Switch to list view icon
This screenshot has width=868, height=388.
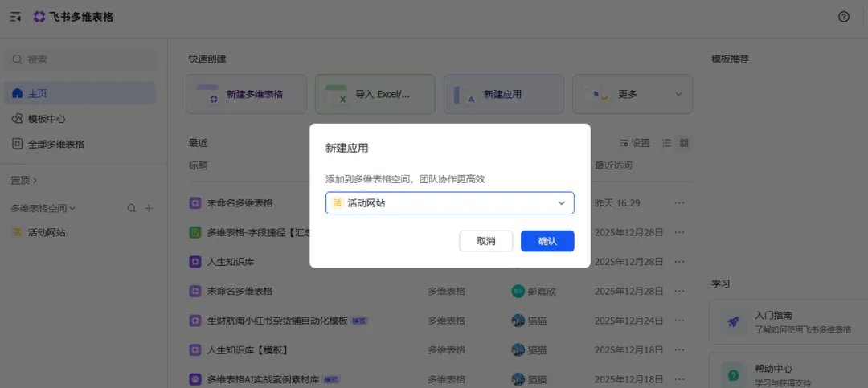(667, 143)
